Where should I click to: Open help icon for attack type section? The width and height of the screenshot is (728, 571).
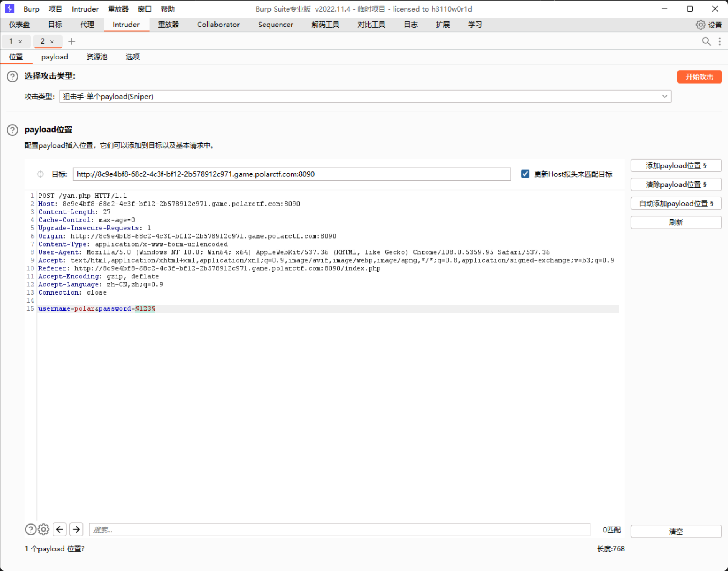12,77
